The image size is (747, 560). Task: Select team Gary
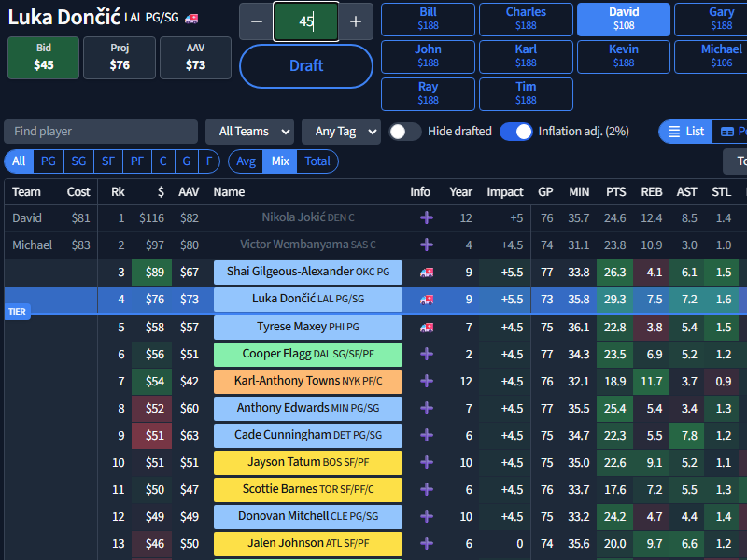pyautogui.click(x=711, y=19)
